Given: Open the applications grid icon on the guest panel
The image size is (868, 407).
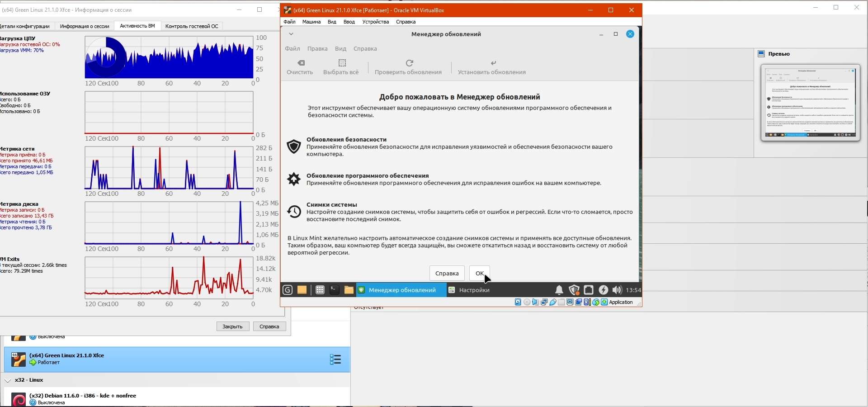Looking at the screenshot, I should click(320, 290).
